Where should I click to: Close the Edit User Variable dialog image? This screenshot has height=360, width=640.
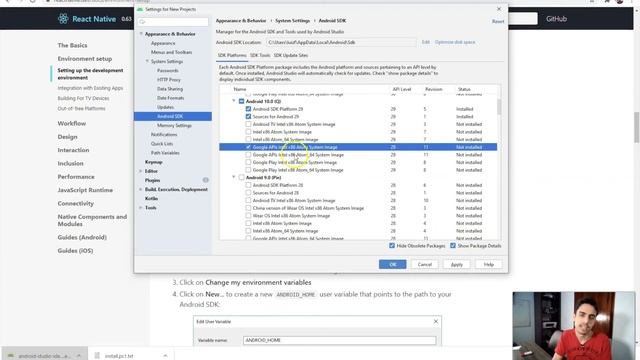pos(436,322)
